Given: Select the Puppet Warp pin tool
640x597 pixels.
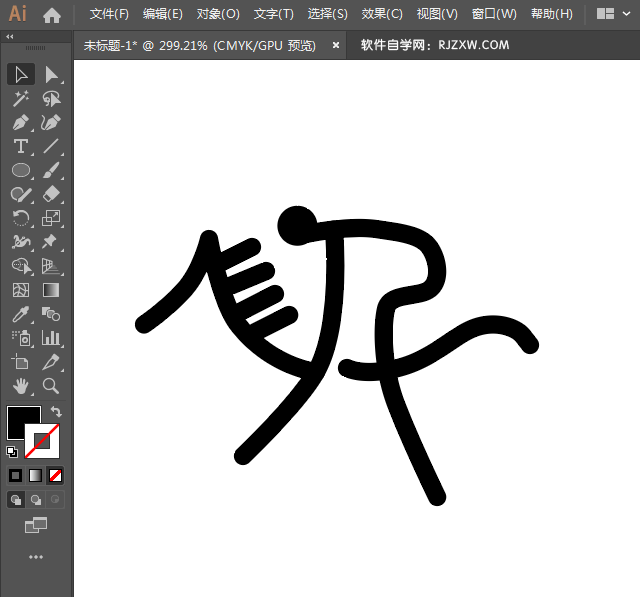Looking at the screenshot, I should [51, 242].
